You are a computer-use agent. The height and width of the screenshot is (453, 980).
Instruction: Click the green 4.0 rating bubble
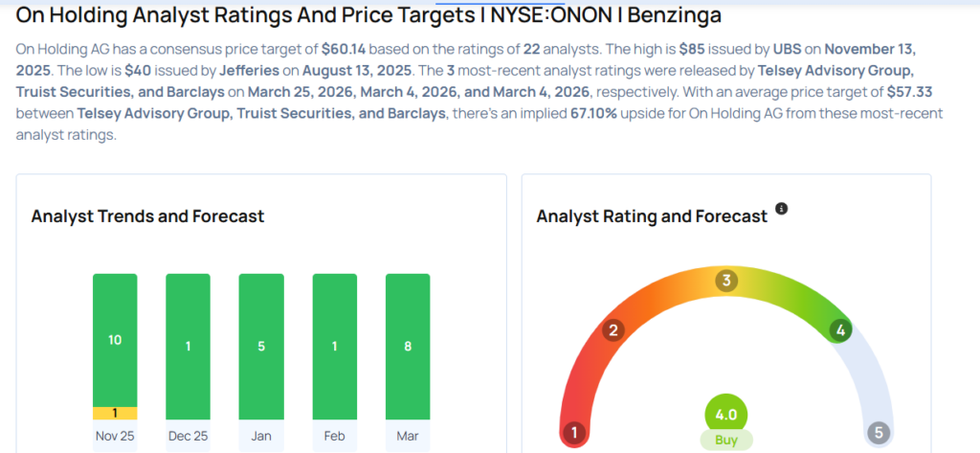pos(725,416)
